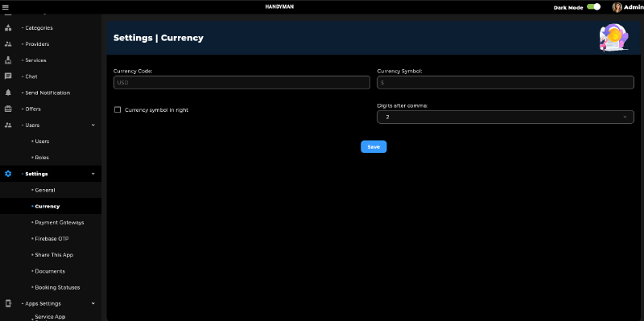Viewport: 644px width, 321px height.
Task: Click the Settings gear icon
Action: click(x=8, y=174)
